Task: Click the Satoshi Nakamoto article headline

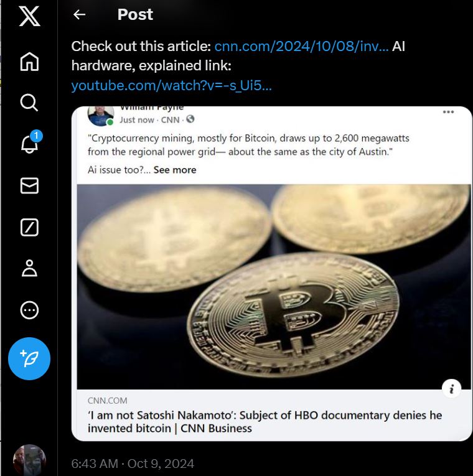Action: coord(265,422)
